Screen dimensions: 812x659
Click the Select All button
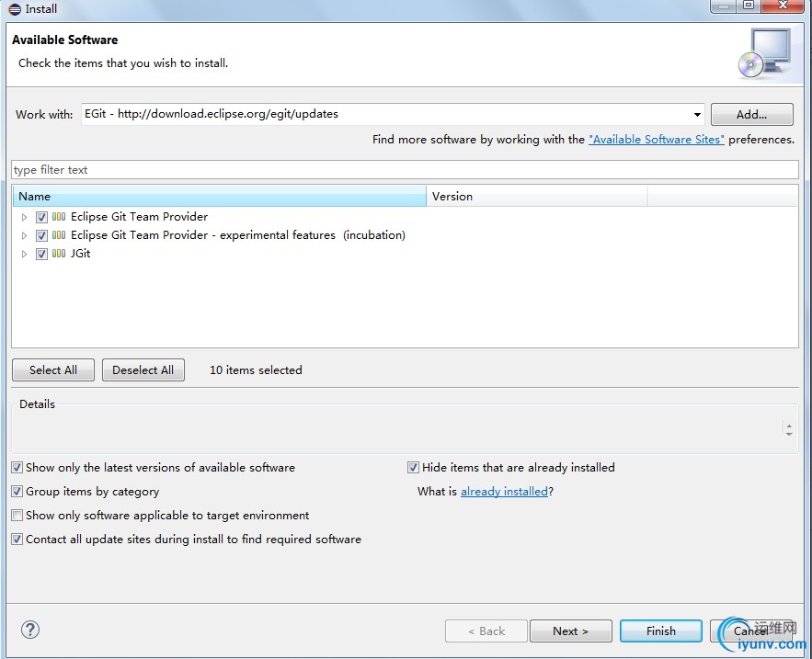[52, 370]
